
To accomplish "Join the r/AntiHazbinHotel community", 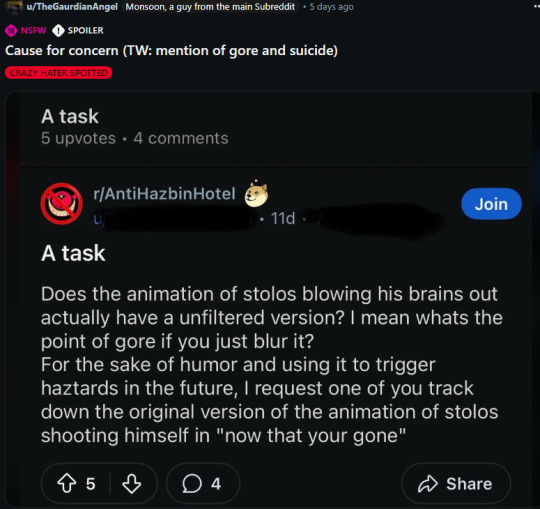I will tap(491, 204).
